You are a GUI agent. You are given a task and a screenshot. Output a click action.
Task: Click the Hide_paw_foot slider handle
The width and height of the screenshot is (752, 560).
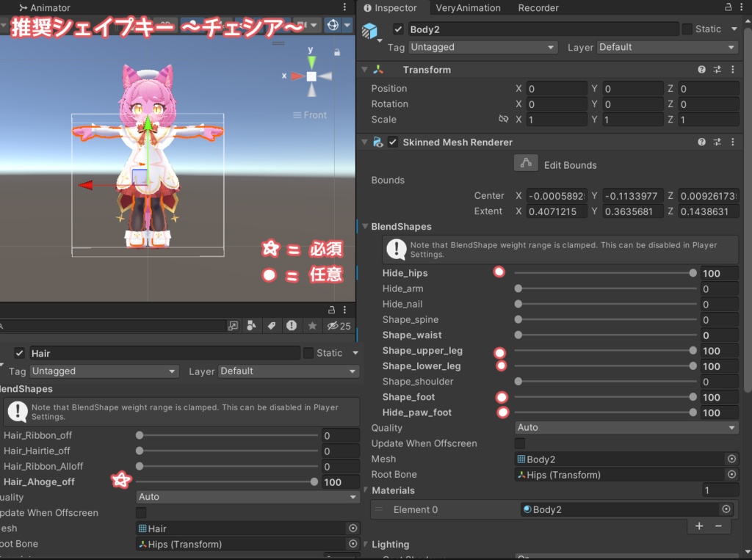pyautogui.click(x=693, y=412)
